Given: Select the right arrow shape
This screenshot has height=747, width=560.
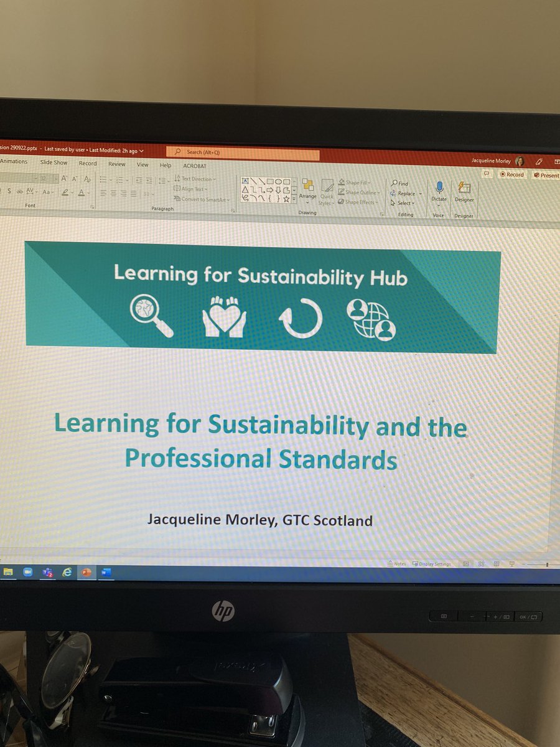Looking at the screenshot, I should (x=270, y=190).
